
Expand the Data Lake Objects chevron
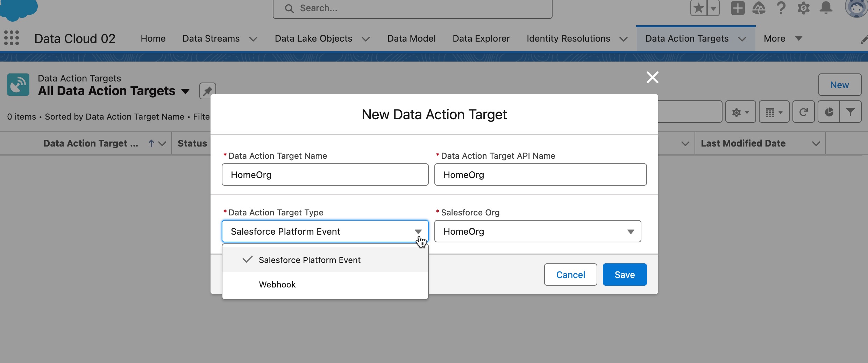366,39
